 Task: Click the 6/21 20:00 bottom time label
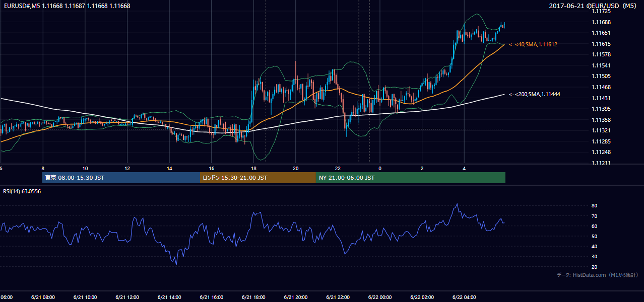(296, 297)
